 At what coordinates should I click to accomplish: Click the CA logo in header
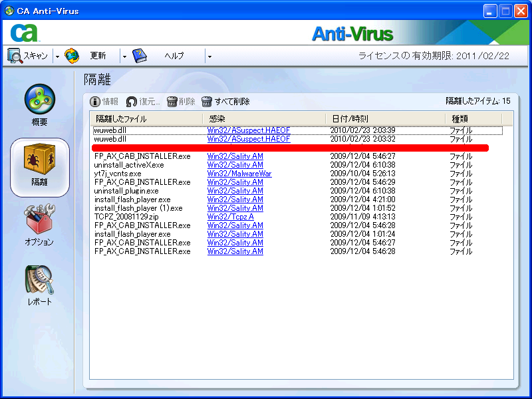(x=25, y=33)
